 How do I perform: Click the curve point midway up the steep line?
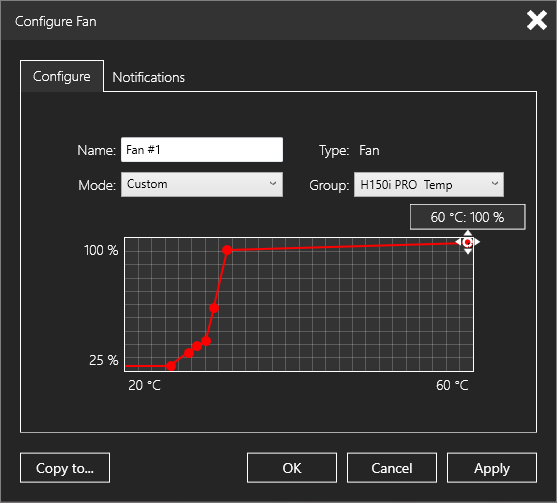(214, 308)
